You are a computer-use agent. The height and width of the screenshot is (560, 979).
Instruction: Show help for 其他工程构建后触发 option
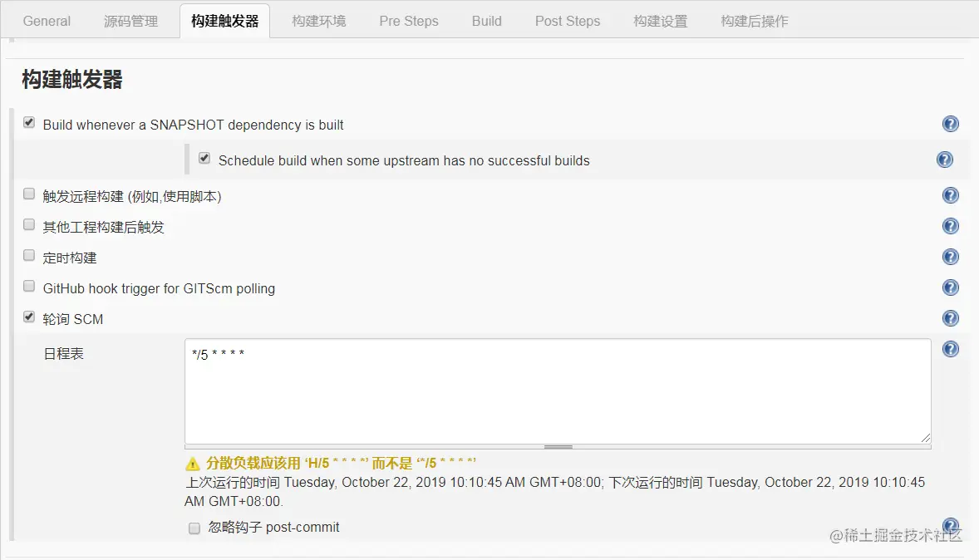[x=950, y=226]
